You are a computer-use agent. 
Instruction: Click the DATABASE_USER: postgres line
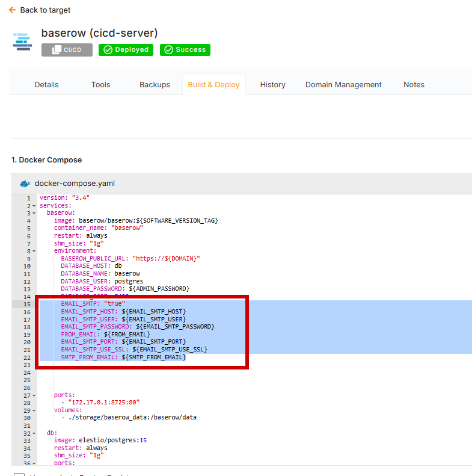point(102,282)
